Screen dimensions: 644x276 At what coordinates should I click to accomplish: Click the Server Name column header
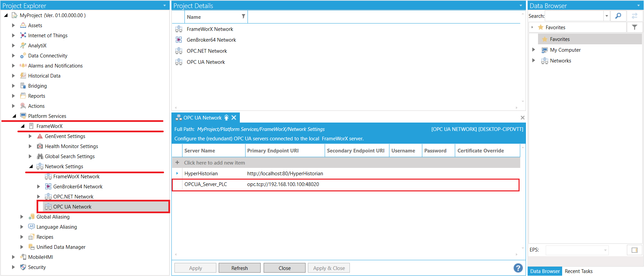[x=214, y=150]
